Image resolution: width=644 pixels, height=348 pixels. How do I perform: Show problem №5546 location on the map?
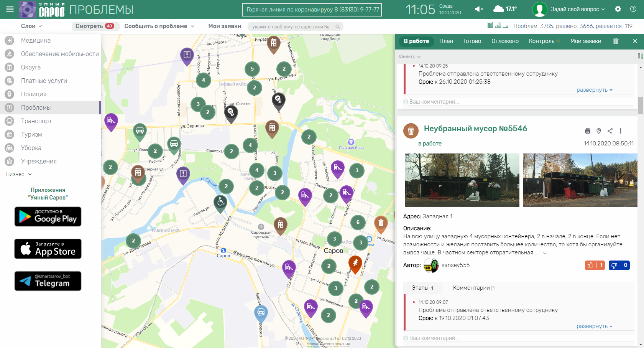[x=598, y=131]
